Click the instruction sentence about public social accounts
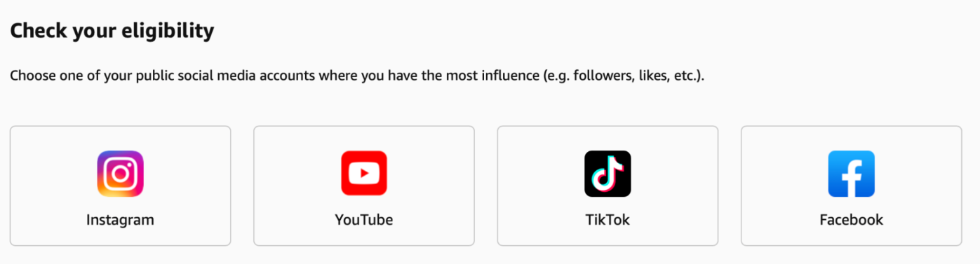The height and width of the screenshot is (264, 980). click(x=357, y=75)
